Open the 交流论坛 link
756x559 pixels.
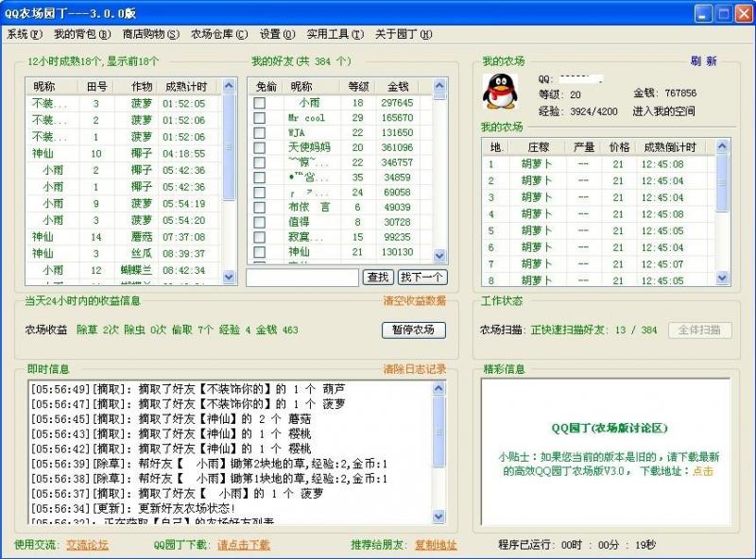coord(87,545)
